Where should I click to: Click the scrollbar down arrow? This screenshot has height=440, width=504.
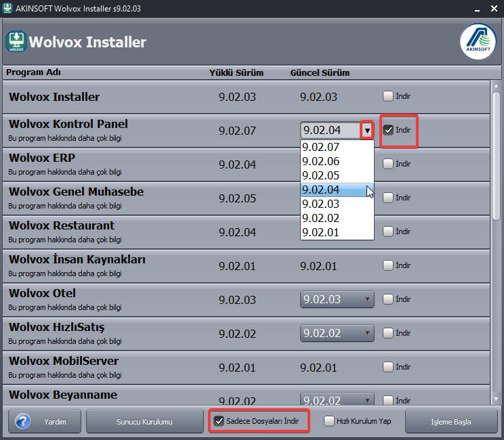[x=496, y=399]
